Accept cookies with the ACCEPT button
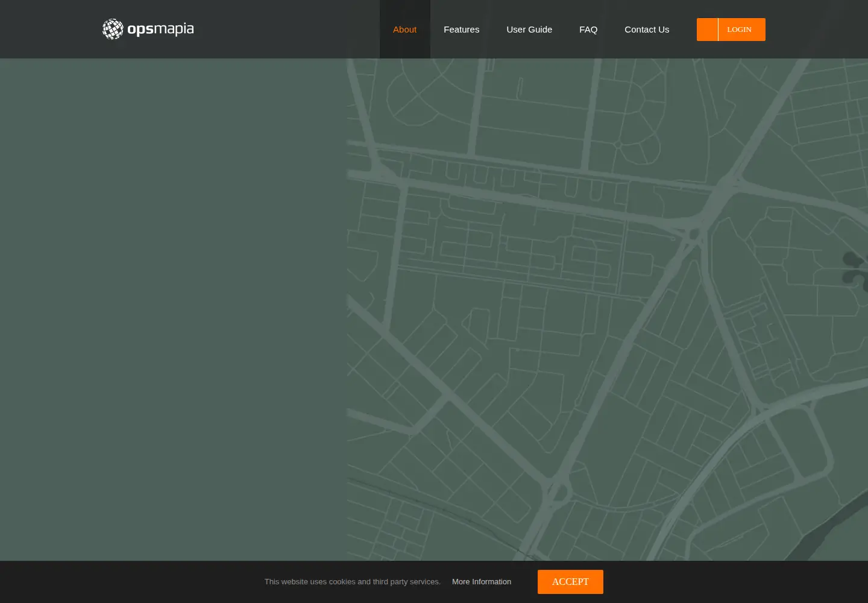The image size is (868, 603). pos(570,582)
